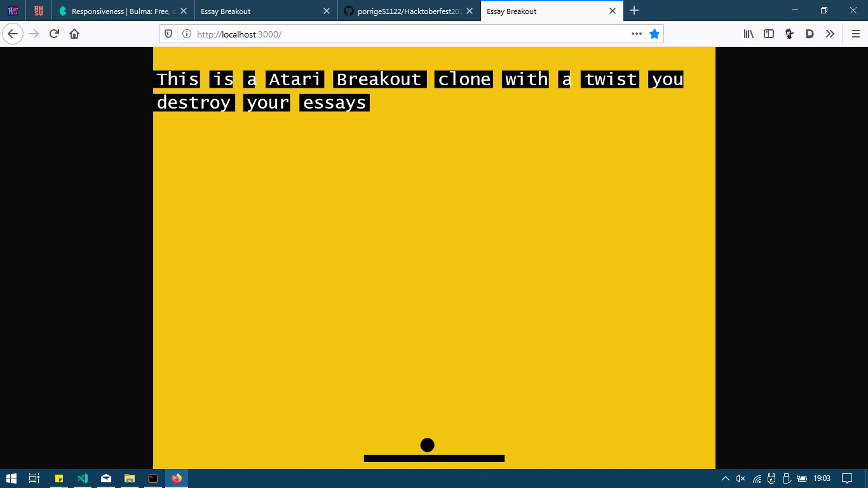Click the anime character extension icon

pos(789,34)
